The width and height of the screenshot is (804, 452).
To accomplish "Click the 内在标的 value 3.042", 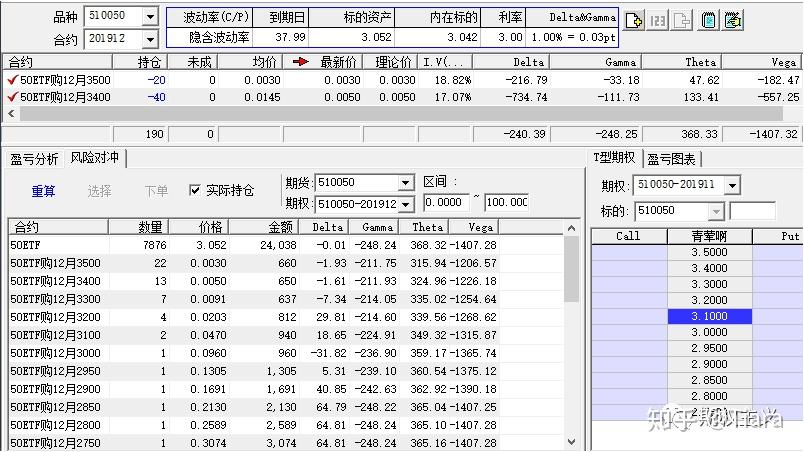I will coord(462,37).
